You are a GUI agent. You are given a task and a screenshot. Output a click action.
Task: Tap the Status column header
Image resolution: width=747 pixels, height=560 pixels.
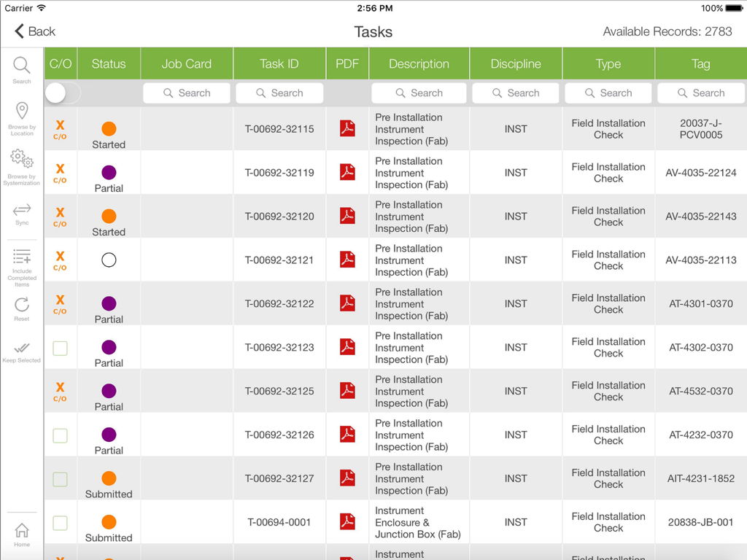click(108, 63)
